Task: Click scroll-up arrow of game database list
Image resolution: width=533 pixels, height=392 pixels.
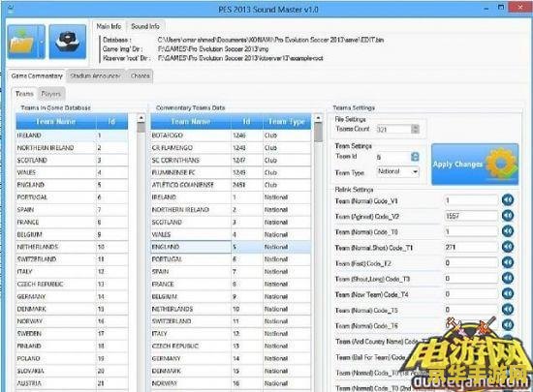Action: coord(141,118)
